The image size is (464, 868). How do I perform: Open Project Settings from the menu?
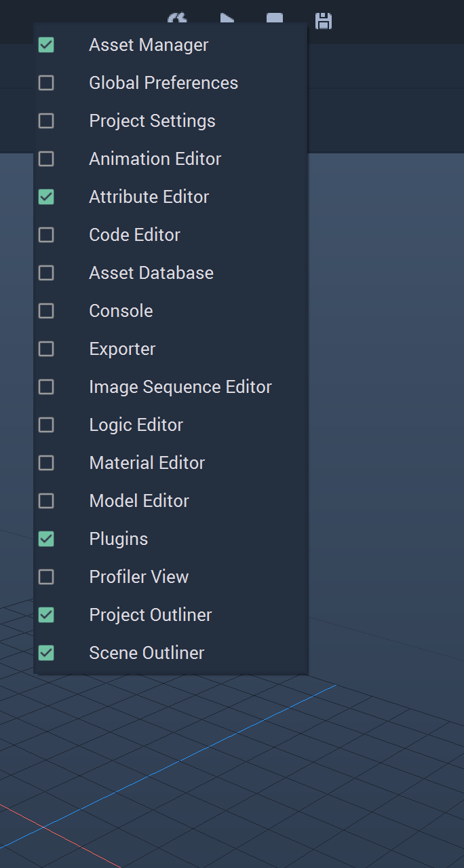(170, 121)
